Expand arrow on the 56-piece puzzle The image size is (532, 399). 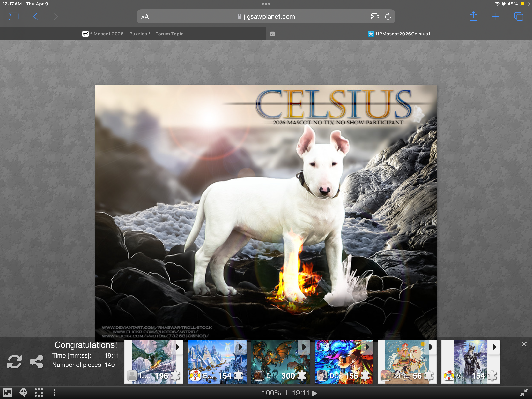pyautogui.click(x=431, y=347)
